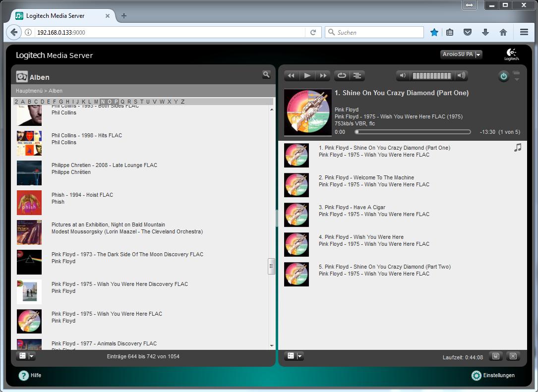Viewport: 538px width, 392px height.
Task: Click Phish Hoist album cover thumbnail
Action: [x=29, y=203]
